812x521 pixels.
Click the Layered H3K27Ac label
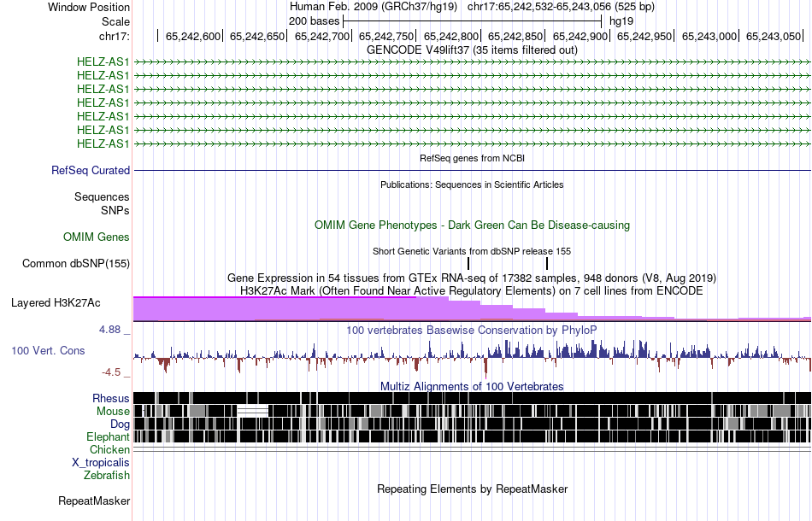[56, 302]
